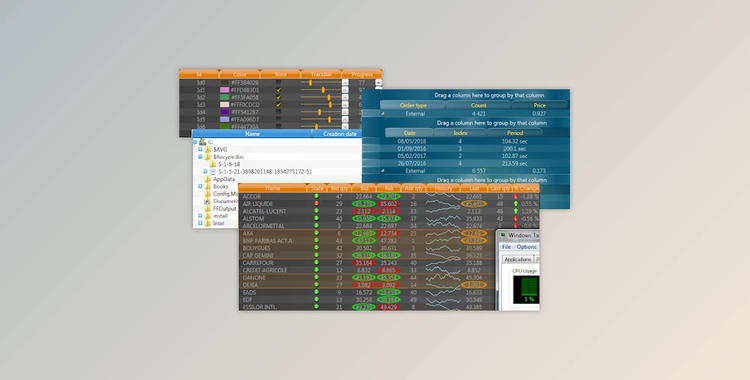Screen dimensions: 750x380
Task: Expand the Books folder node
Action: coord(200,187)
